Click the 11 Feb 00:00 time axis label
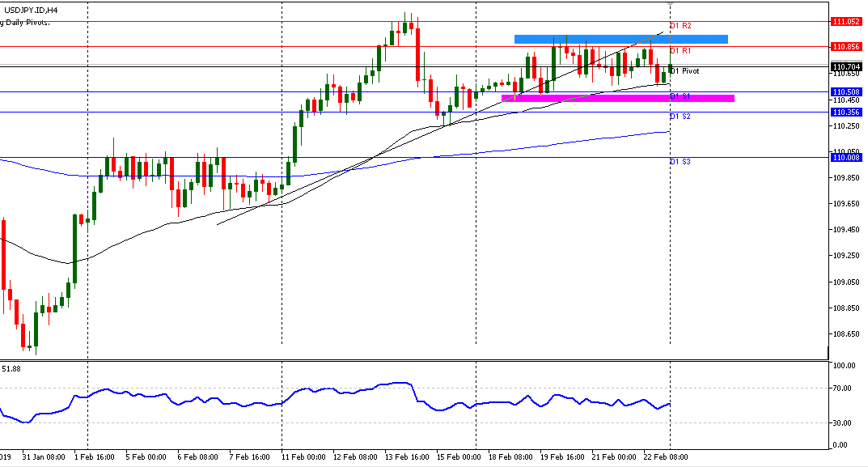 coord(304,457)
